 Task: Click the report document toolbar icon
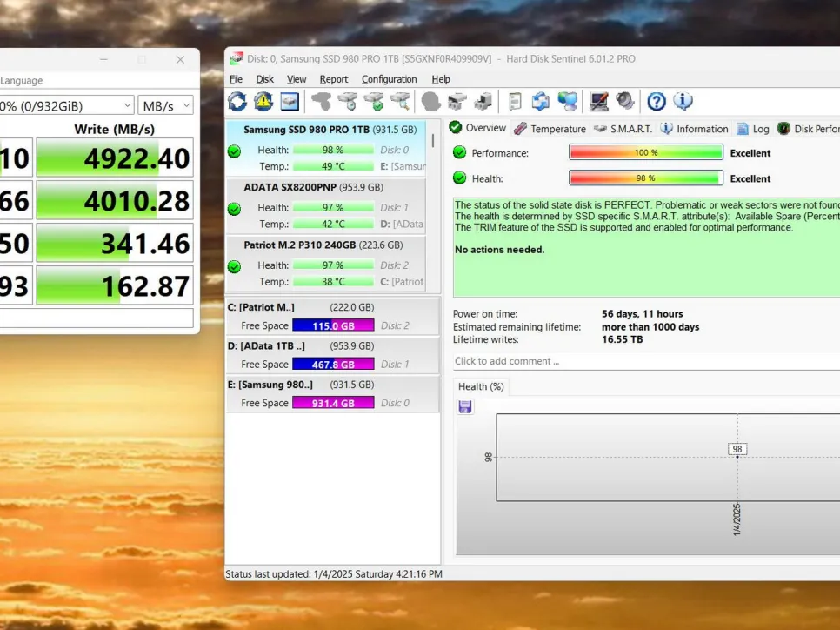tap(515, 101)
